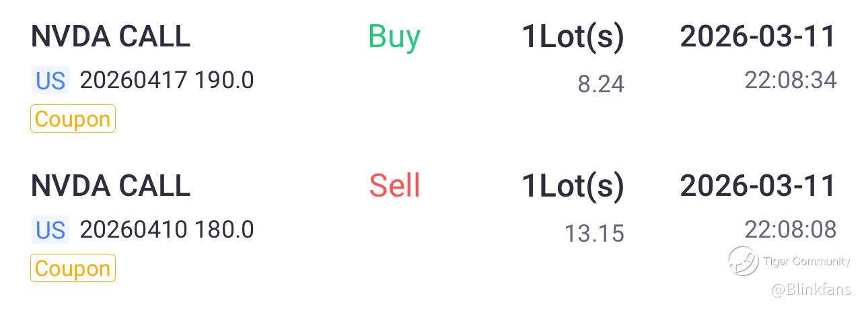Click the Coupon tag under the 20260410 contract
The height and width of the screenshot is (309, 868).
[x=73, y=269]
